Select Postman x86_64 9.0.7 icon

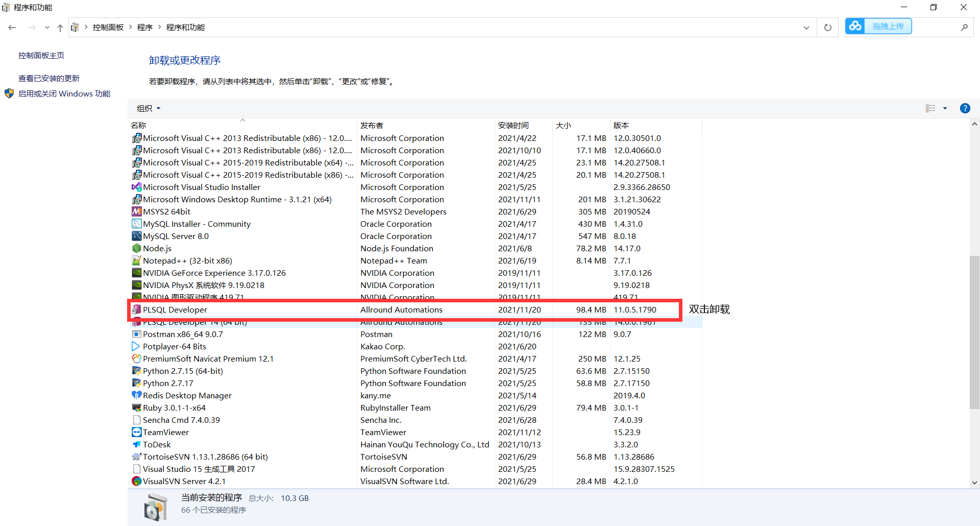[136, 334]
